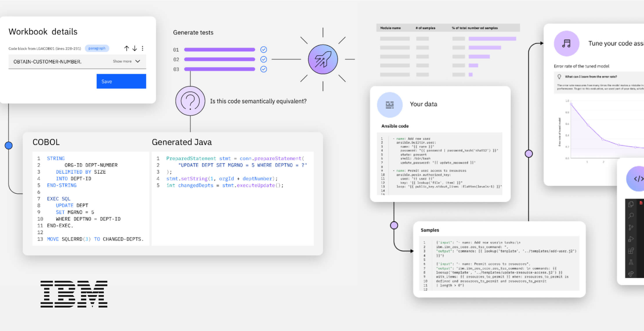Click the Save button
Screen dimensions: 644x331
[121, 81]
